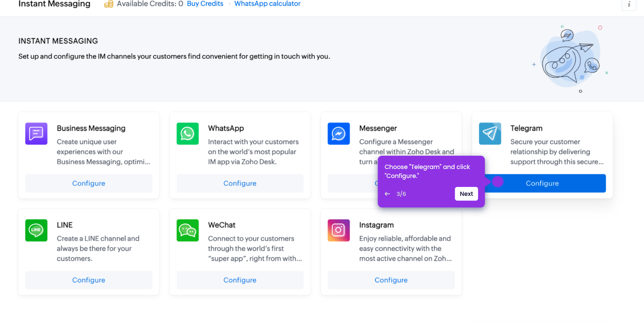This screenshot has width=644, height=323.
Task: Configure the Instagram channel
Action: [x=391, y=280]
